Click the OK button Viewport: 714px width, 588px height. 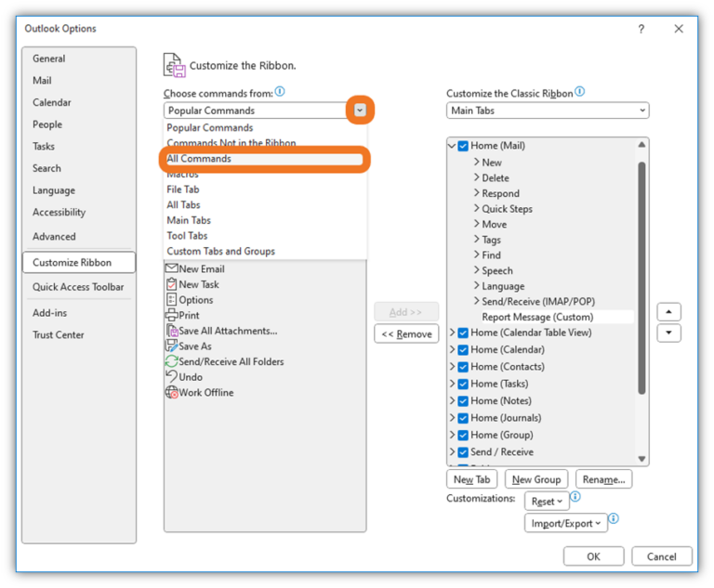click(593, 556)
